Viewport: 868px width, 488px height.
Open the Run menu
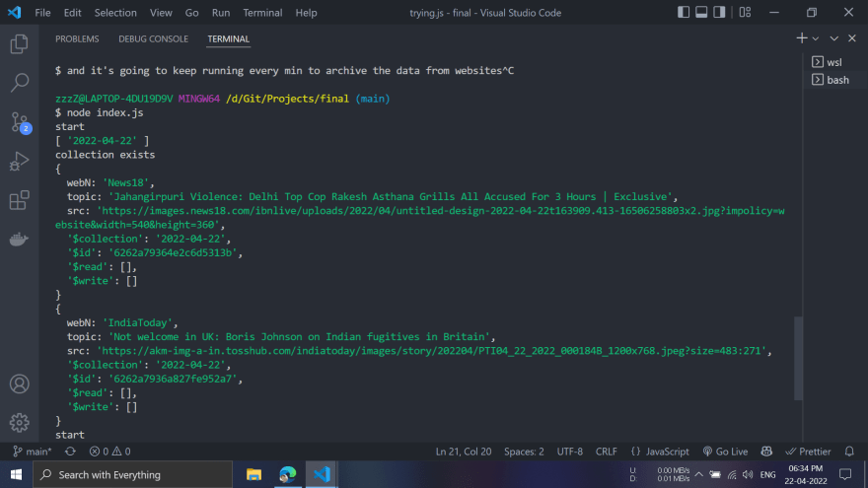tap(220, 12)
